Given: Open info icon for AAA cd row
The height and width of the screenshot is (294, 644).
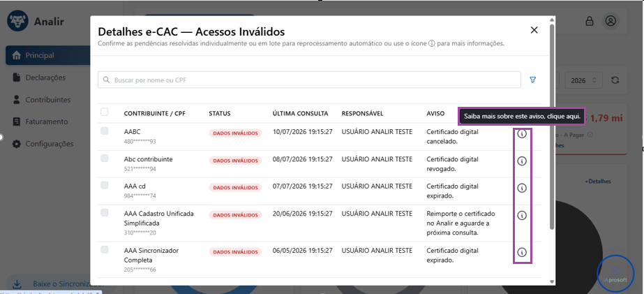Looking at the screenshot, I should point(522,188).
